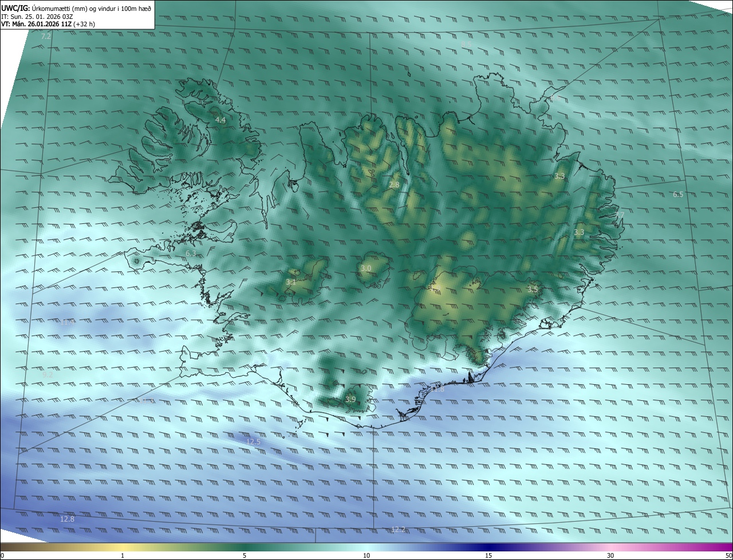This screenshot has height=560, width=733.
Task: Click the 3.0 value on the map
Action: click(366, 269)
